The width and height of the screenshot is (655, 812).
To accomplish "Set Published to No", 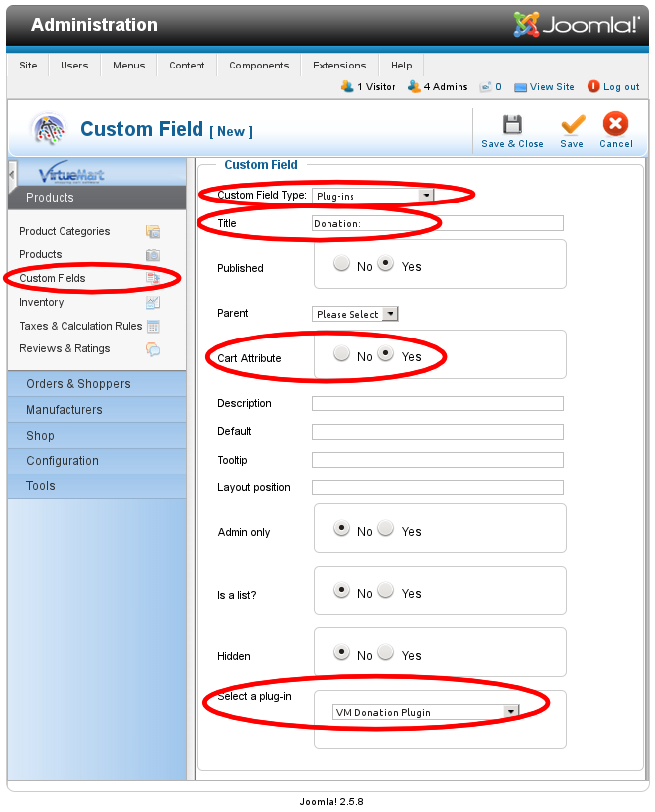I will [x=342, y=264].
